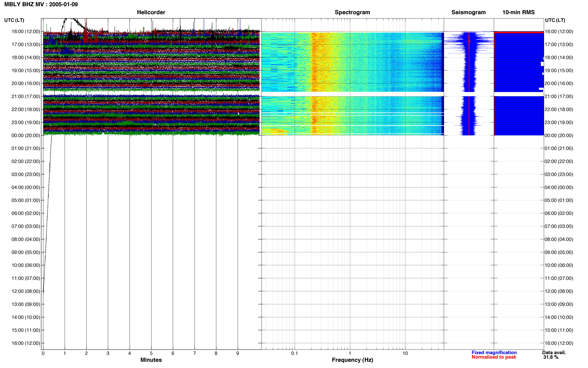Click 02:00 (22:00) on the Helicorder time axis

pyautogui.click(x=26, y=161)
